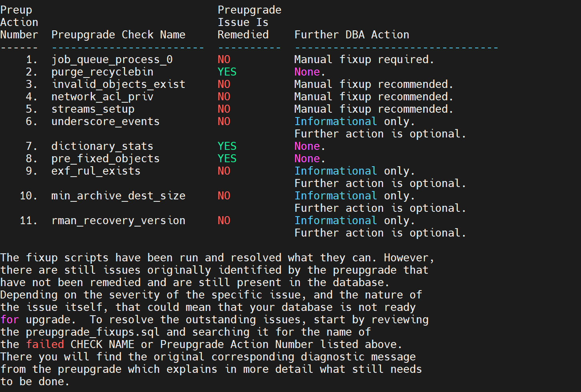Viewport: 581px width, 392px height.
Task: Click the underscore_events check name
Action: 106,121
